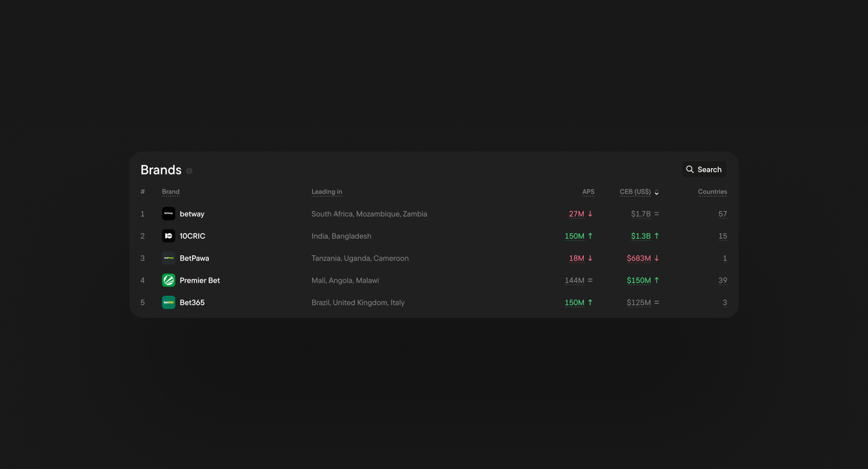This screenshot has height=469, width=868.
Task: Click the equals indicator next to 144M
Action: click(x=590, y=280)
